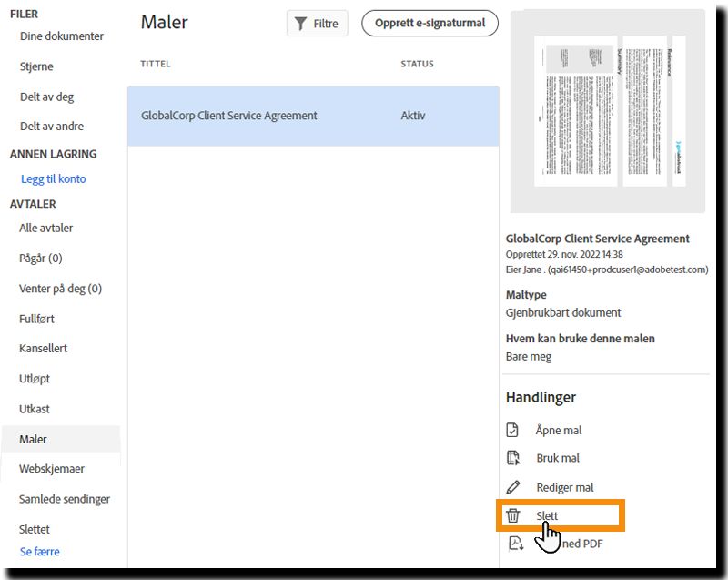This screenshot has width=728, height=580.
Task: Open Dine dokumenter in sidebar
Action: pos(62,36)
